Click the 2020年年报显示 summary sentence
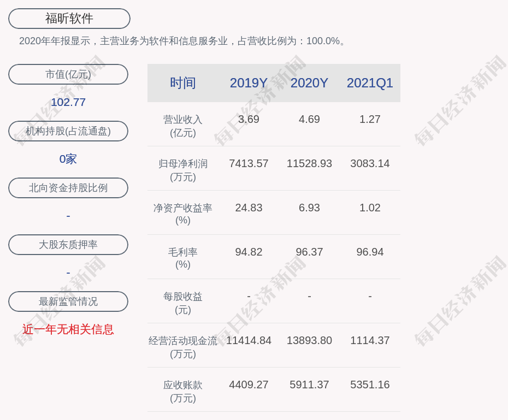 pos(184,41)
